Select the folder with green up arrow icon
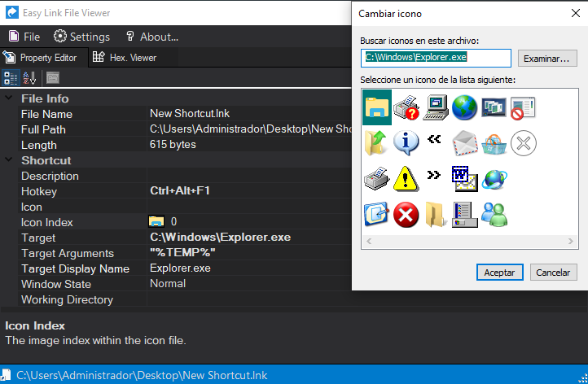Screen dimensions: 588x384 (377, 143)
